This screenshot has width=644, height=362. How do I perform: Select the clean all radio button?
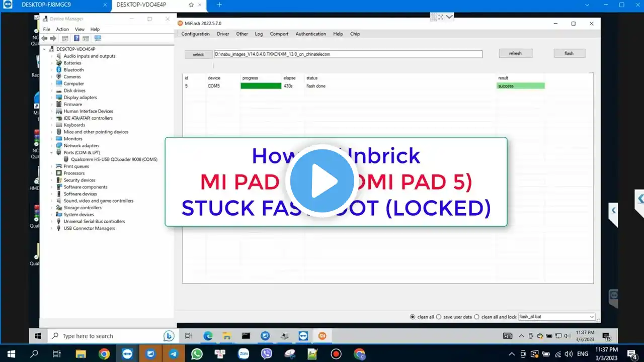(413, 317)
